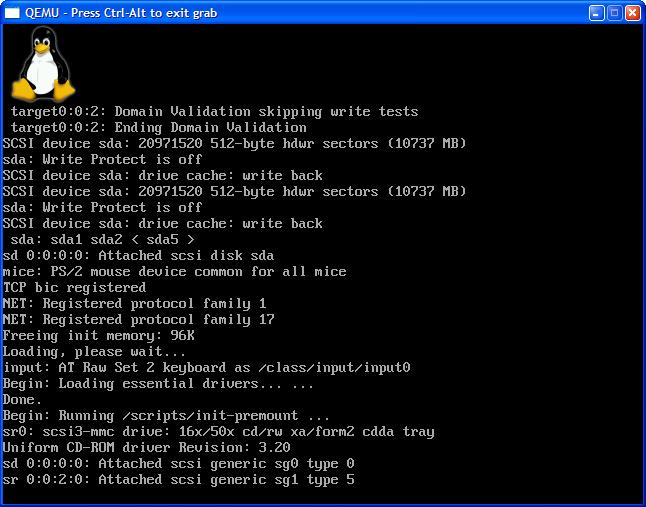
Task: Click the "Freeing init memory: 96K" line
Action: point(98,335)
